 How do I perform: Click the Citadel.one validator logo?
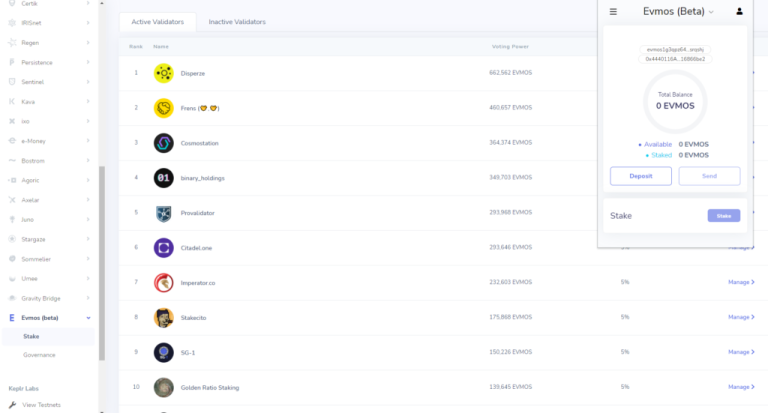tap(164, 248)
